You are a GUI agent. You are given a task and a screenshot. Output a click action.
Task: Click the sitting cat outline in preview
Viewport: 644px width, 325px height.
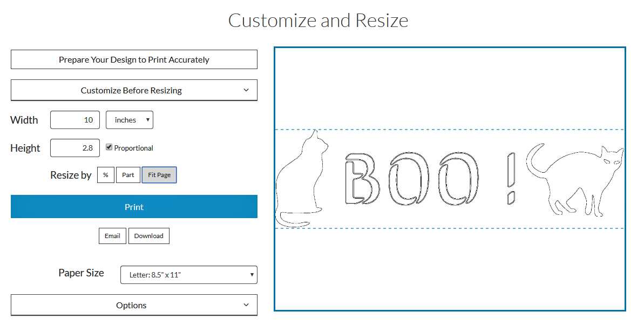pos(302,179)
